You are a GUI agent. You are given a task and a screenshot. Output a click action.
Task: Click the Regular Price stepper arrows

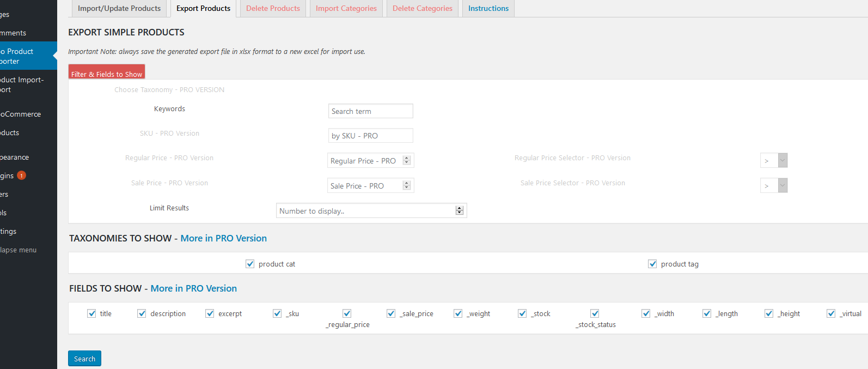point(406,160)
